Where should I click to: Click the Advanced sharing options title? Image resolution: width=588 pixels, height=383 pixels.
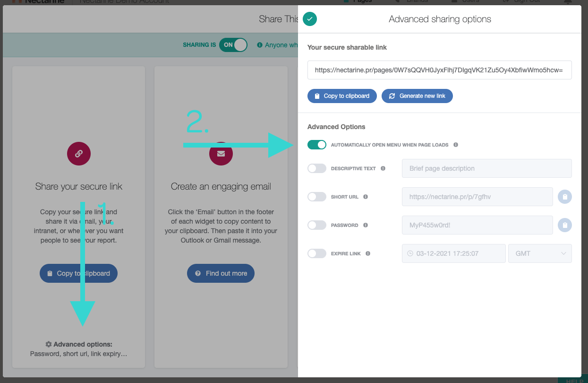[x=440, y=19]
